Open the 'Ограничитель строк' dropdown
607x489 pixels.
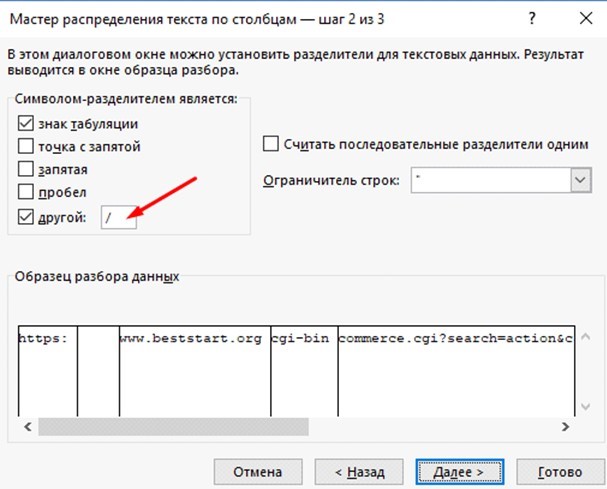tap(580, 181)
